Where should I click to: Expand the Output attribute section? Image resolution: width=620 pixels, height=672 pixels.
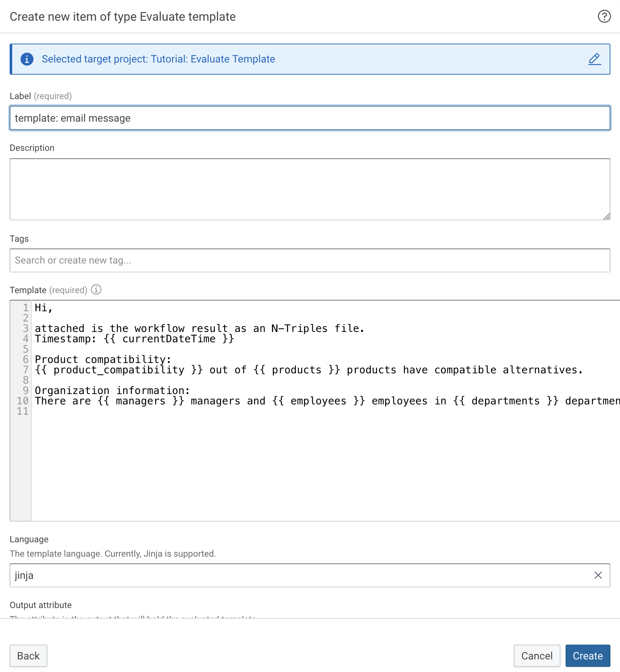pyautogui.click(x=41, y=605)
